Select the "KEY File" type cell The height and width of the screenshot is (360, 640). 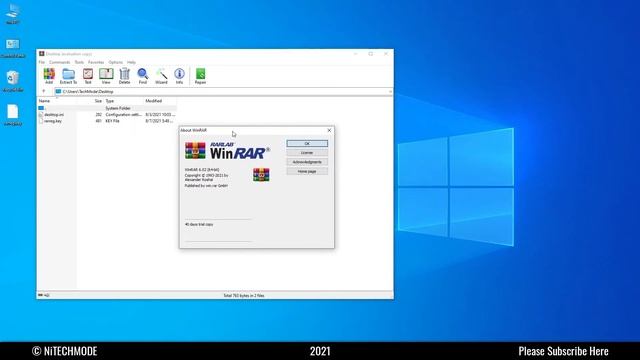click(112, 121)
